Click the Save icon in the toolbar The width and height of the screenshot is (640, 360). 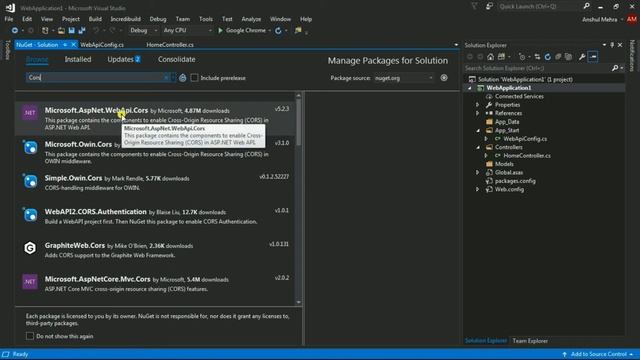point(71,31)
